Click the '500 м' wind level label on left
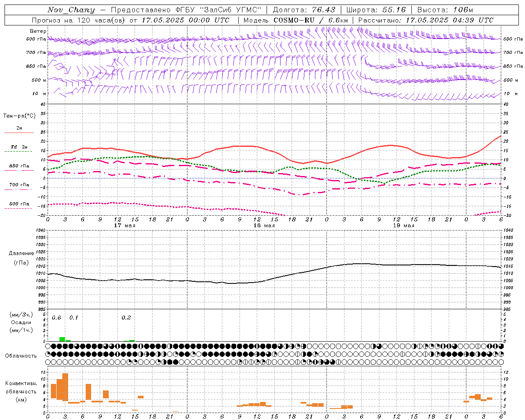 click(x=39, y=80)
